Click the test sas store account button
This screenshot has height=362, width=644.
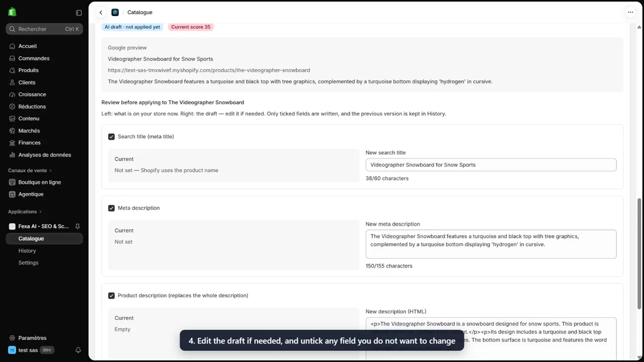coord(31,350)
